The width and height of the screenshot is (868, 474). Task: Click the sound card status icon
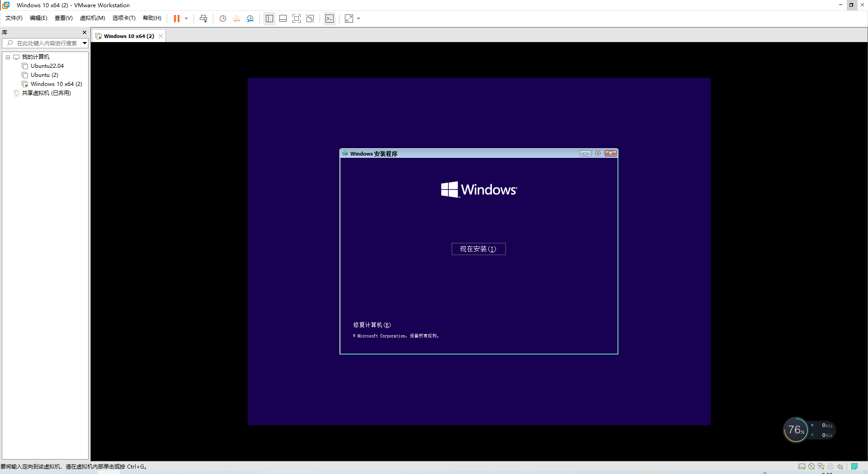(x=840, y=467)
